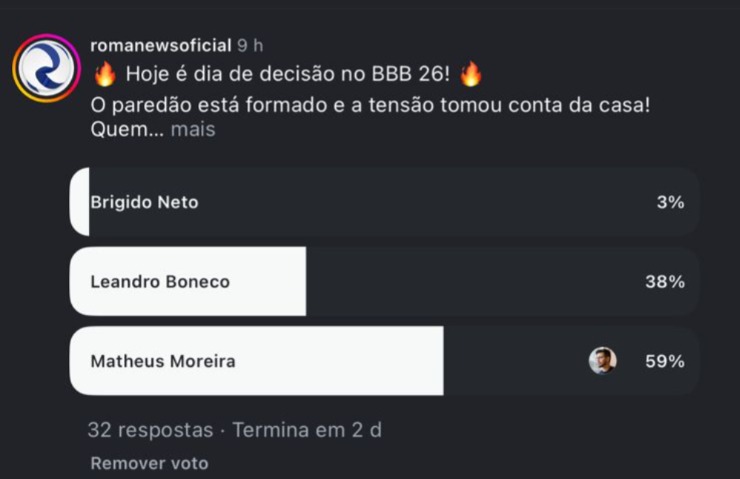
Task: Click the fire emoji before "Hoje"
Action: [x=105, y=74]
